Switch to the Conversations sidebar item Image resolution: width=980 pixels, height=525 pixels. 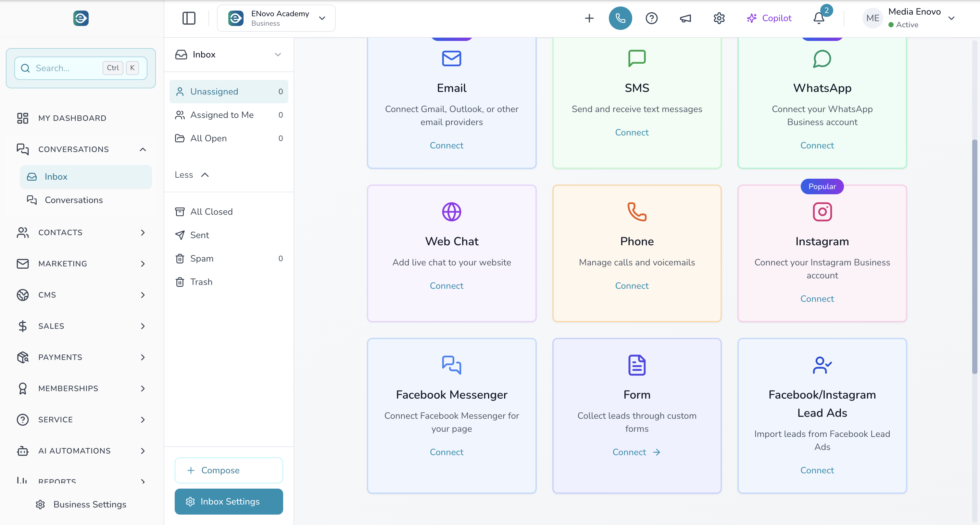coord(74,200)
